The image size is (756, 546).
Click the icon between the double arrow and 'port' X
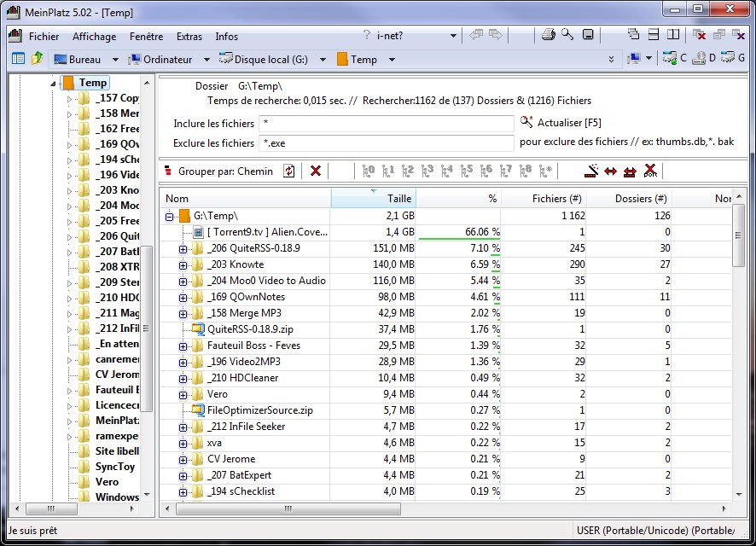click(630, 171)
